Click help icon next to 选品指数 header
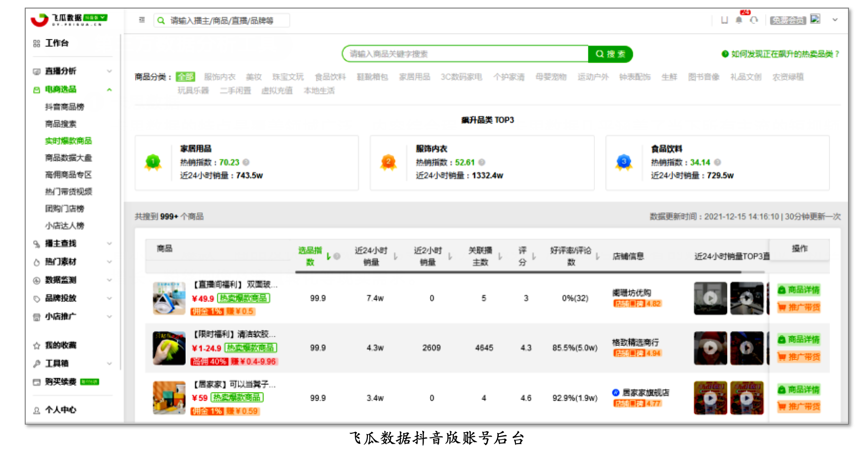 tap(337, 256)
